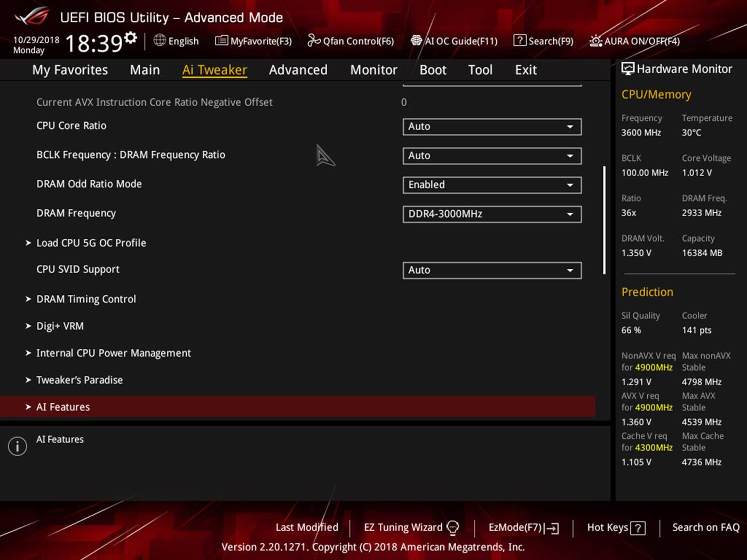The width and height of the screenshot is (747, 560).
Task: Click EZ Tuning Wizard bulb icon
Action: 452,527
